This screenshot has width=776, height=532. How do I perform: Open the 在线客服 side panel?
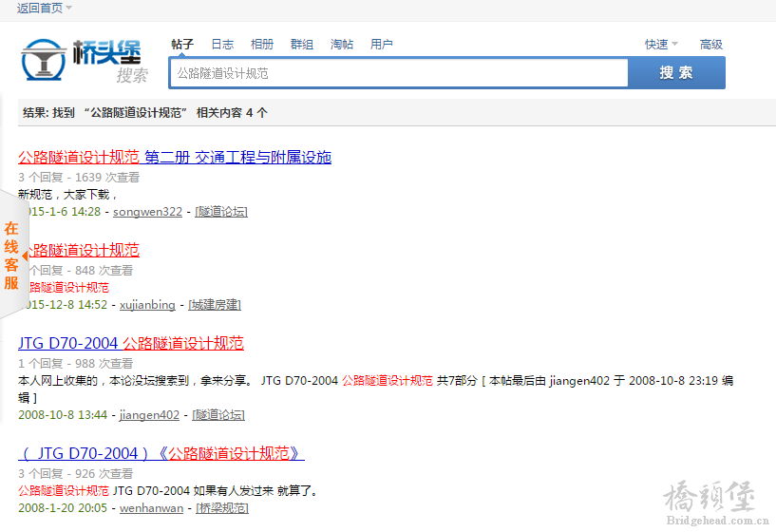coord(12,256)
